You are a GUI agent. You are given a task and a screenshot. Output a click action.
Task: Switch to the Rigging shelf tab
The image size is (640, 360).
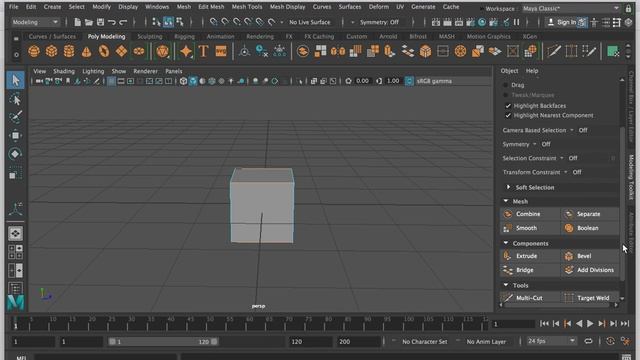[184, 36]
